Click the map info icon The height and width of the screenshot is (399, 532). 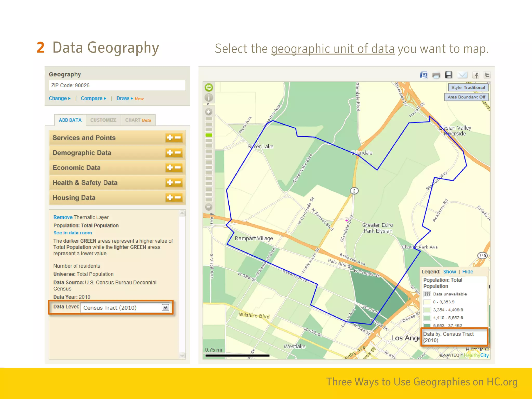point(209,98)
